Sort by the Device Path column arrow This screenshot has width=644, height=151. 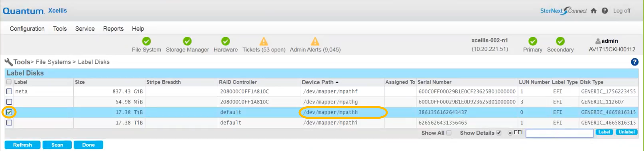click(337, 82)
